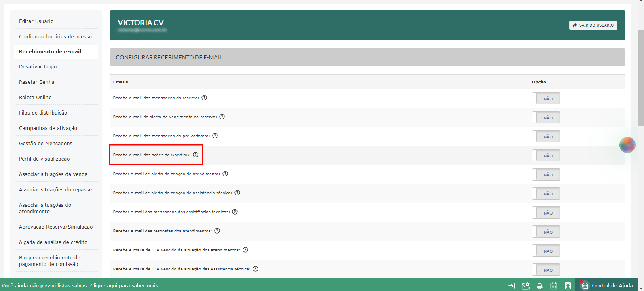Open 'Configurar horários de acesso' menu item
This screenshot has height=291, width=644.
56,36
